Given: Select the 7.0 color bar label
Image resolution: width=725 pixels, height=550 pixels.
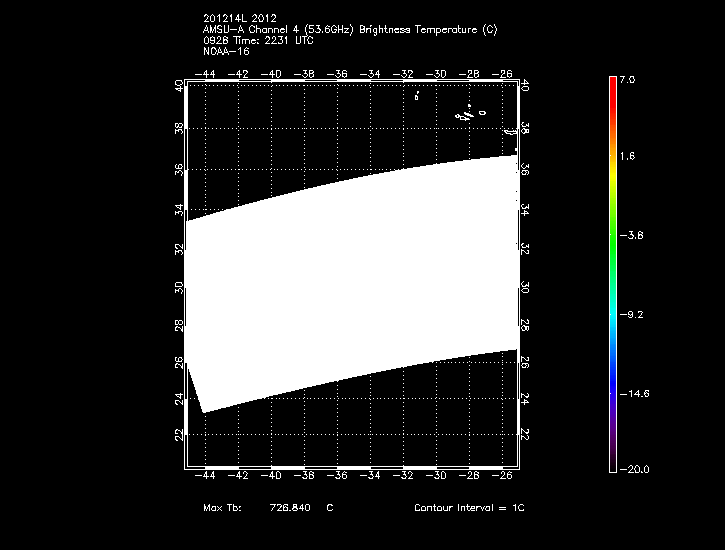Looking at the screenshot, I should click(626, 79).
